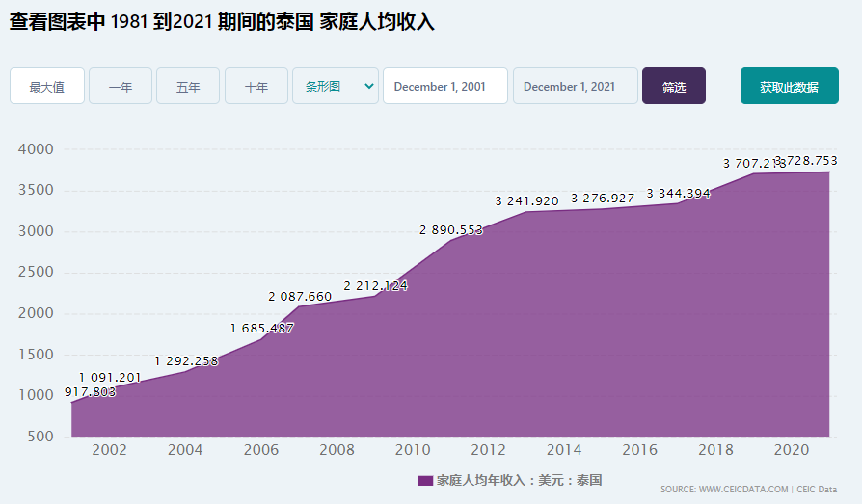
Task: Select the 一年 time range
Action: pyautogui.click(x=121, y=87)
